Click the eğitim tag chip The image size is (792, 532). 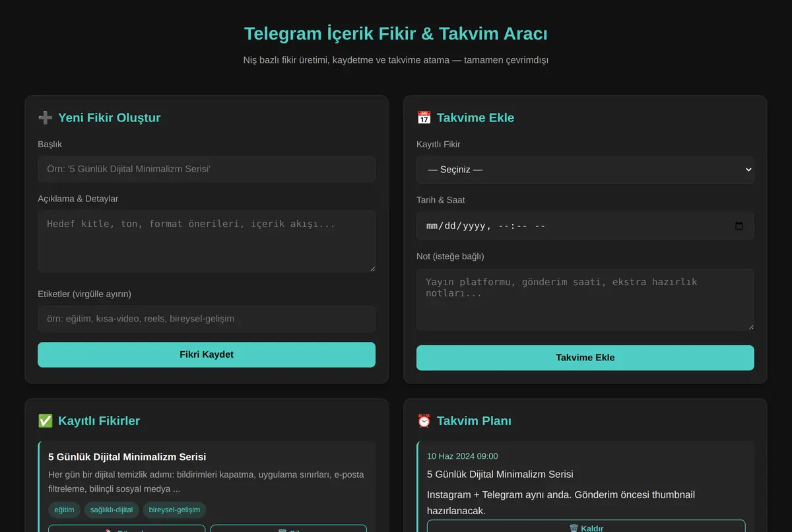point(64,510)
